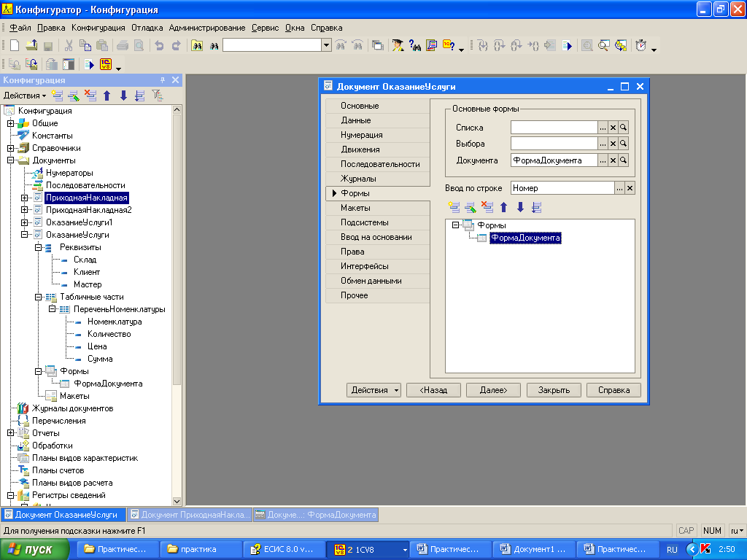Click the Copy toolbar icon
Viewport: 747px width, 560px height.
[x=85, y=45]
